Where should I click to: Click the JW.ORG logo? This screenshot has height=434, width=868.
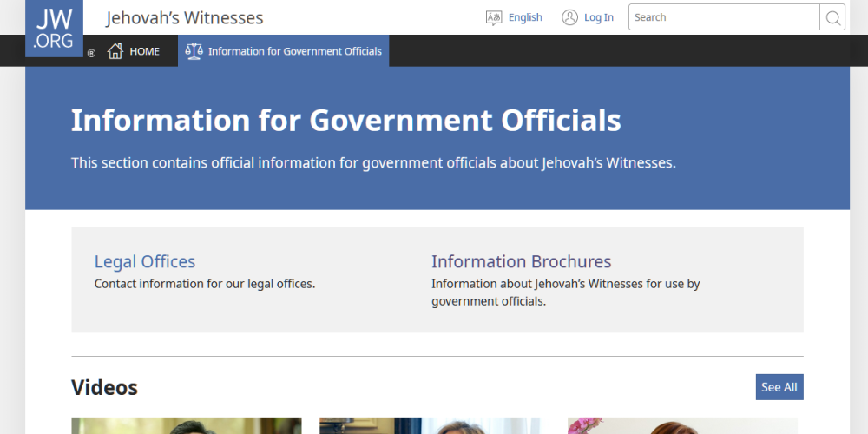click(x=54, y=28)
